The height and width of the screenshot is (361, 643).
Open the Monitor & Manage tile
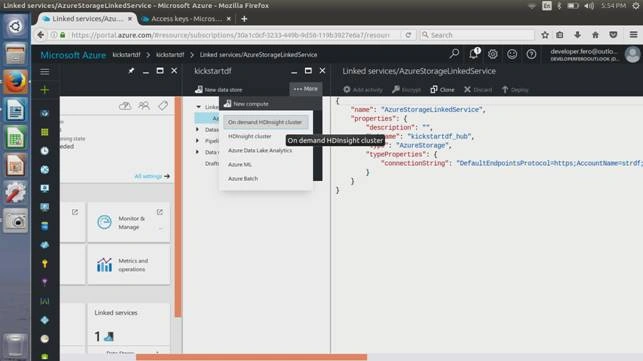(x=129, y=222)
